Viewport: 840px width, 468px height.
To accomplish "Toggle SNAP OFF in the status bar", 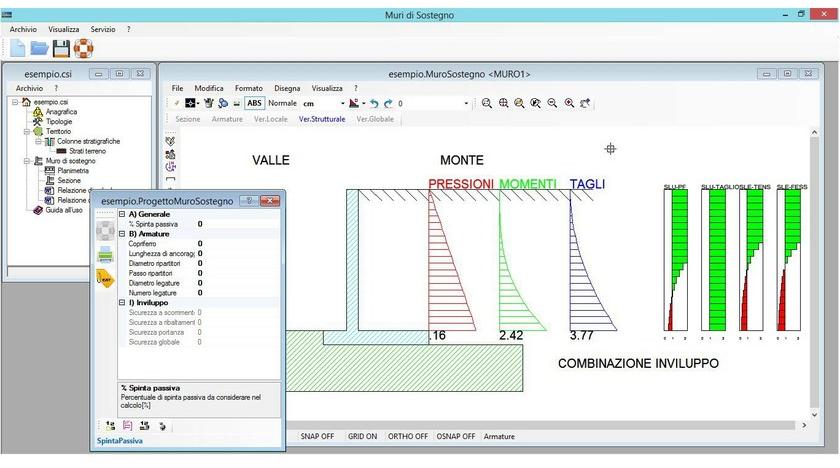I will click(319, 437).
